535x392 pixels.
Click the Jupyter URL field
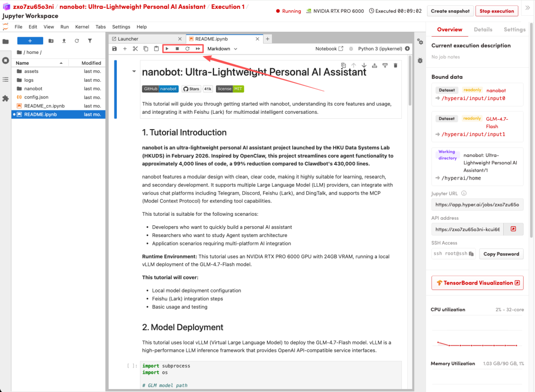pyautogui.click(x=477, y=205)
